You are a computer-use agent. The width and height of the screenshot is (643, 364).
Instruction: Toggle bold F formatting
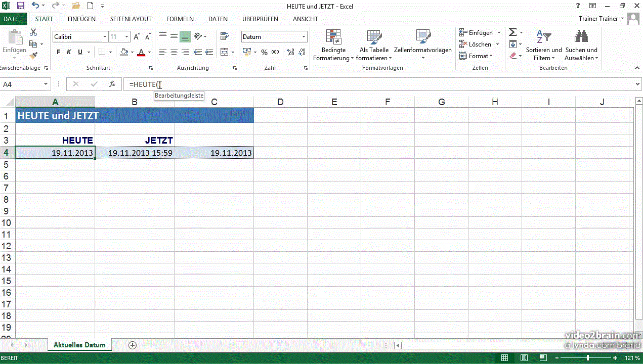pos(58,52)
